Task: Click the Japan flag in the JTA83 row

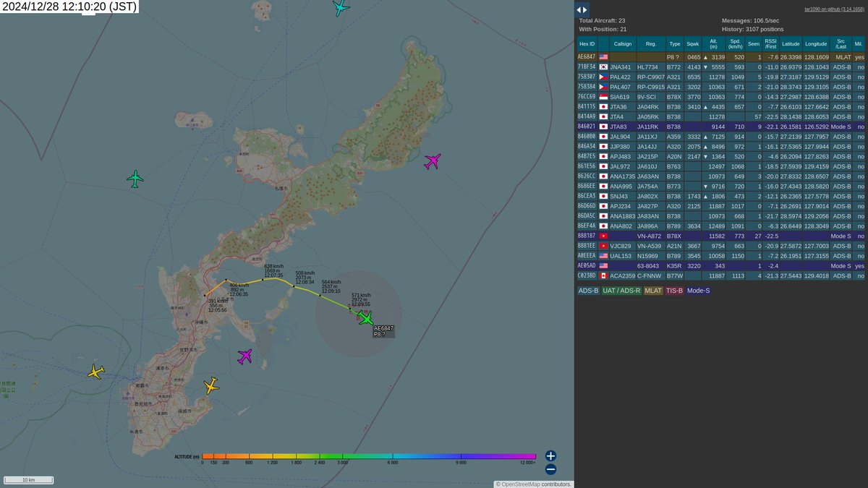Action: pos(603,127)
